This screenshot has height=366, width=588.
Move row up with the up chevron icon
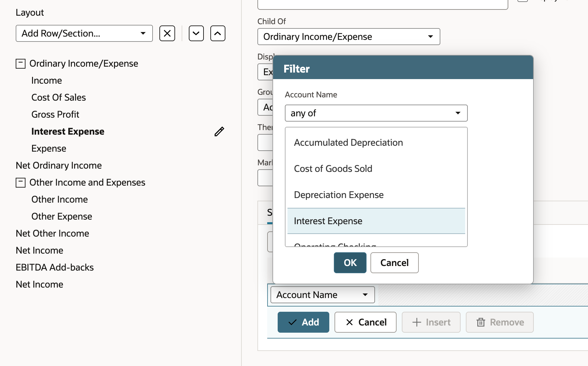coord(218,33)
